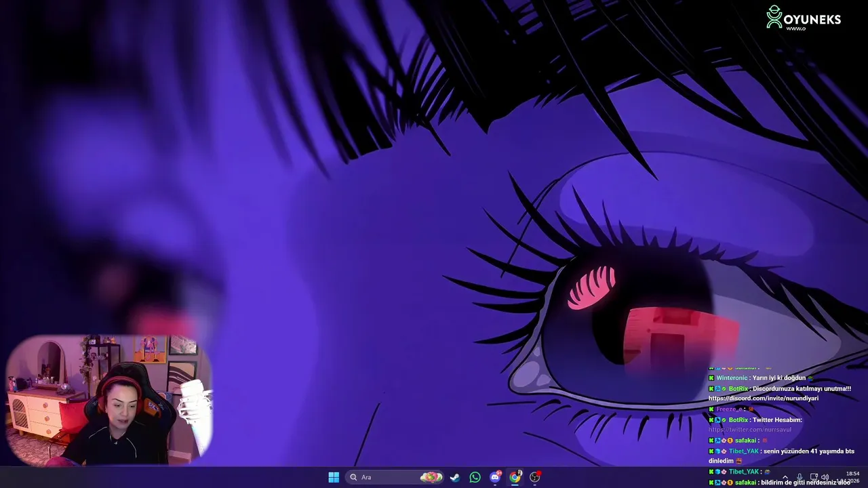Open the Windows Start menu

pos(334,477)
